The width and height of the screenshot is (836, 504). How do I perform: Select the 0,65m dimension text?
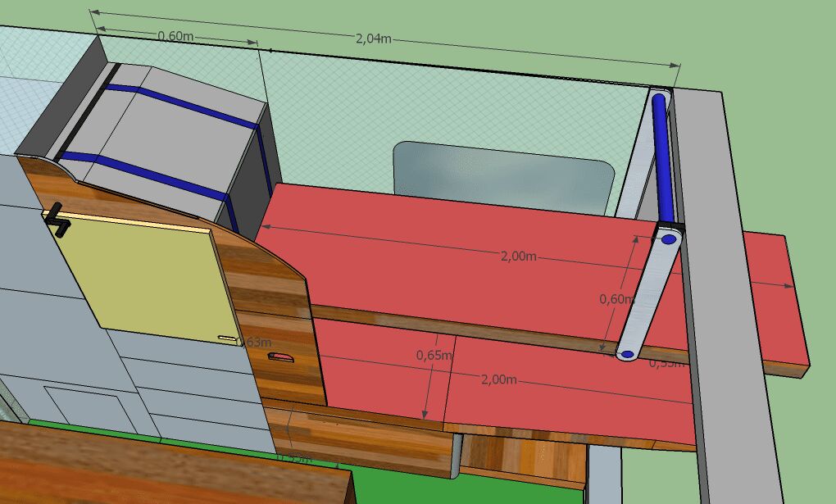click(434, 355)
